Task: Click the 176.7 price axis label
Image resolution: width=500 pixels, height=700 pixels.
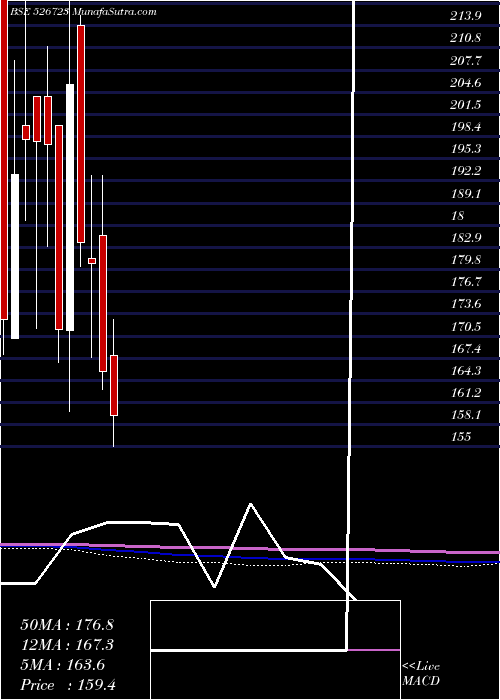Action: [466, 282]
